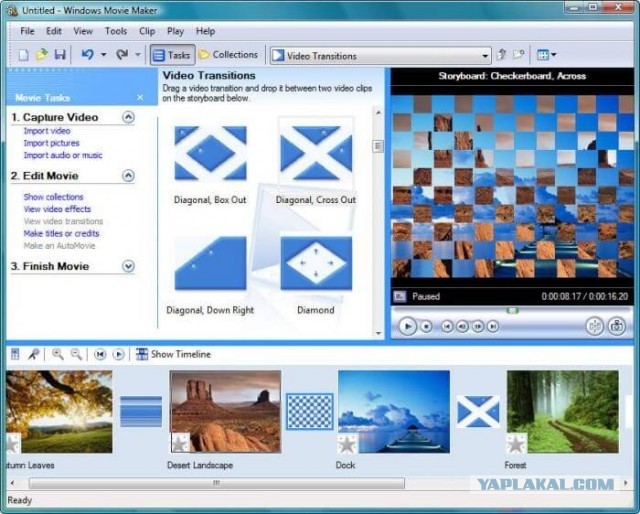The width and height of the screenshot is (640, 514).
Task: Click the Open Project folder icon
Action: 42,55
